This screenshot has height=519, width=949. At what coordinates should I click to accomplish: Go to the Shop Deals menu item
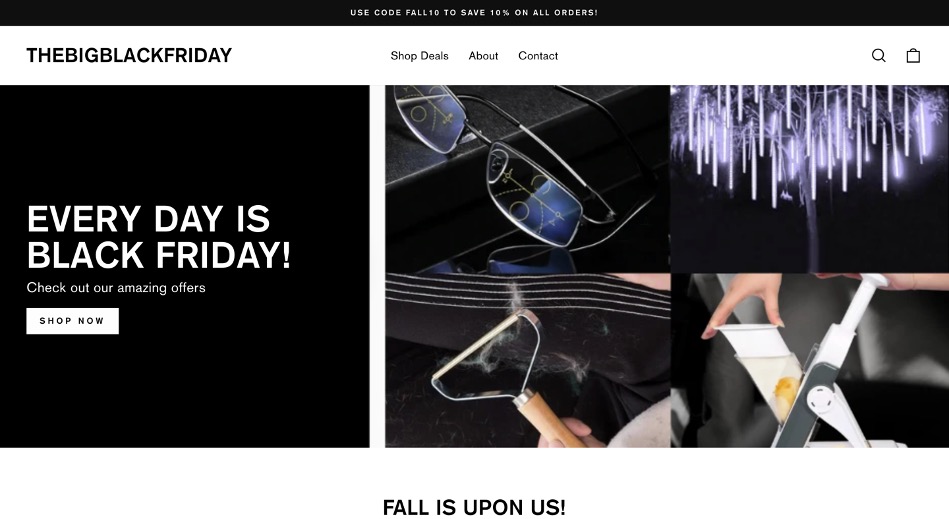(419, 56)
